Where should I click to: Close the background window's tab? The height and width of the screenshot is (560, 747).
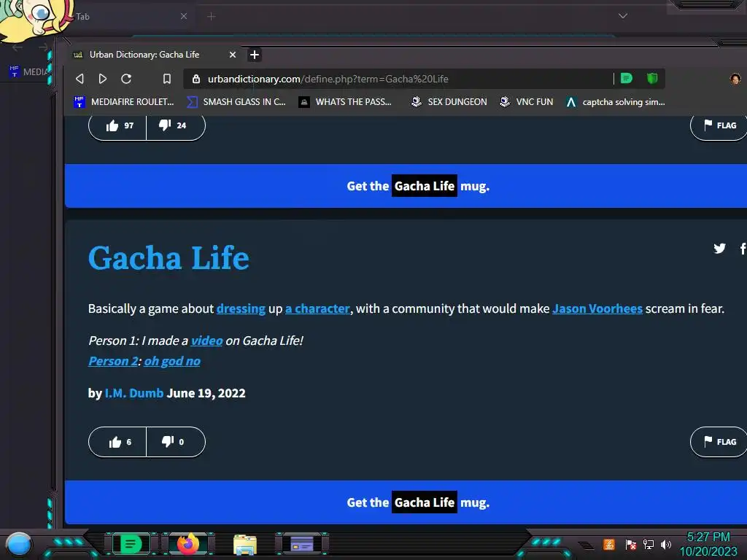coord(184,16)
